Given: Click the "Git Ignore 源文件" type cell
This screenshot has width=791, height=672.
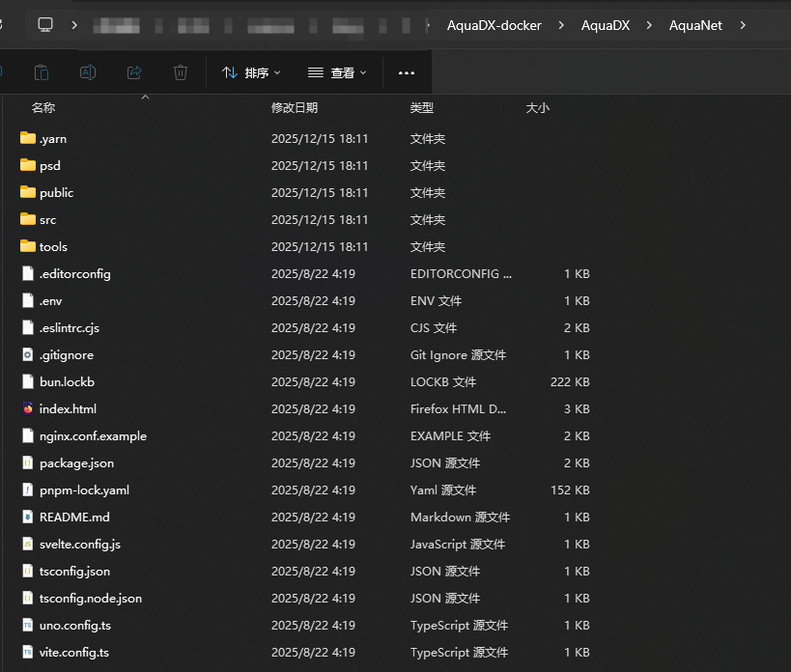Looking at the screenshot, I should pos(458,355).
